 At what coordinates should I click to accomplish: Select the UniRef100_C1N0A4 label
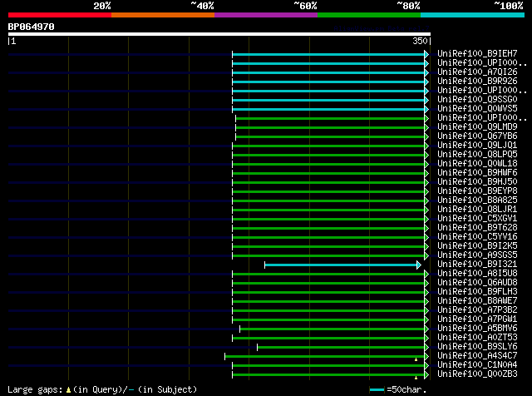(477, 365)
